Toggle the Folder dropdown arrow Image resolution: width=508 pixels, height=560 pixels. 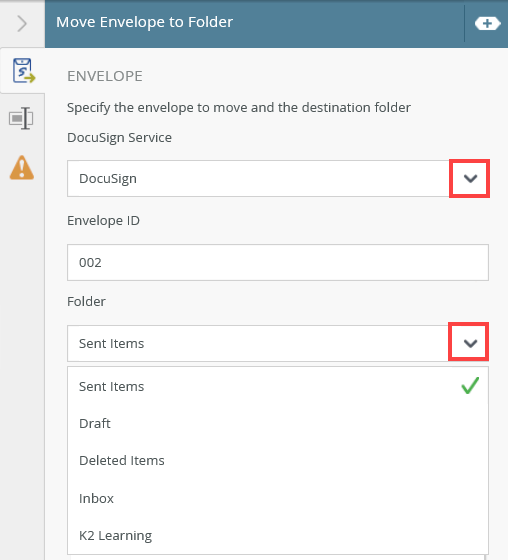469,342
